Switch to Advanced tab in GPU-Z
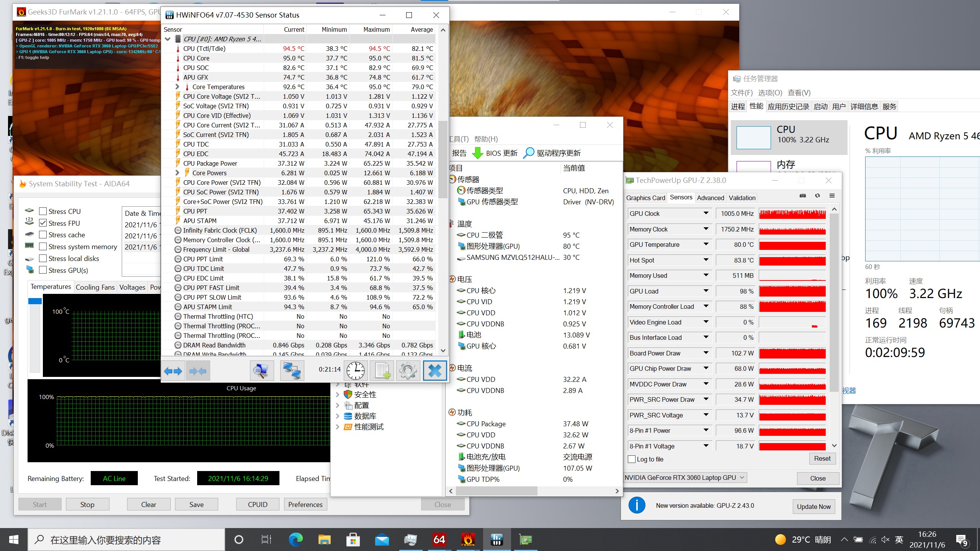Viewport: 980px width, 551px height. [710, 198]
